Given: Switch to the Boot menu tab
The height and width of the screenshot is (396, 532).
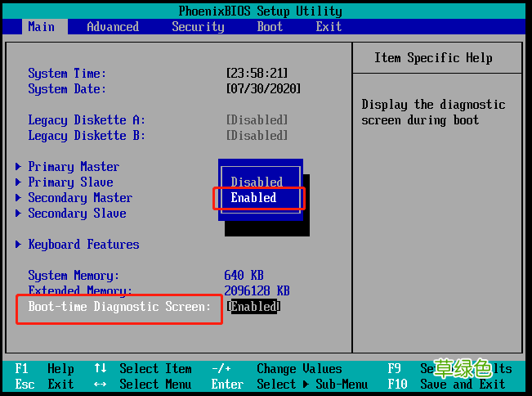Looking at the screenshot, I should (x=270, y=26).
